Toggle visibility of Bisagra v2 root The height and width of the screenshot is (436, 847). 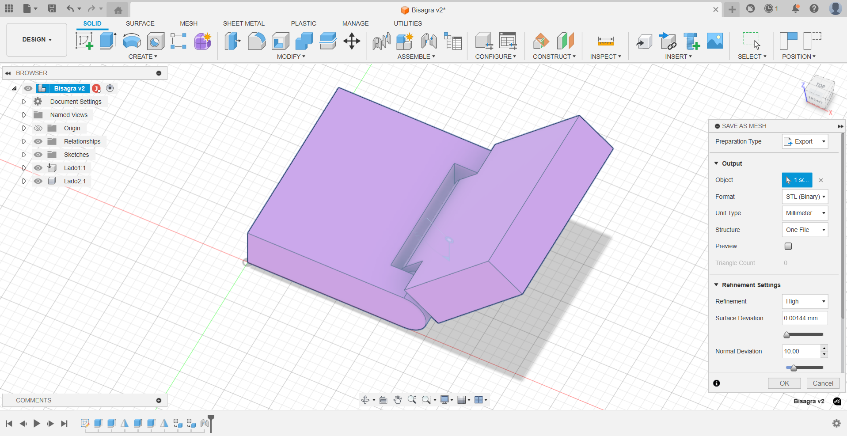click(28, 88)
